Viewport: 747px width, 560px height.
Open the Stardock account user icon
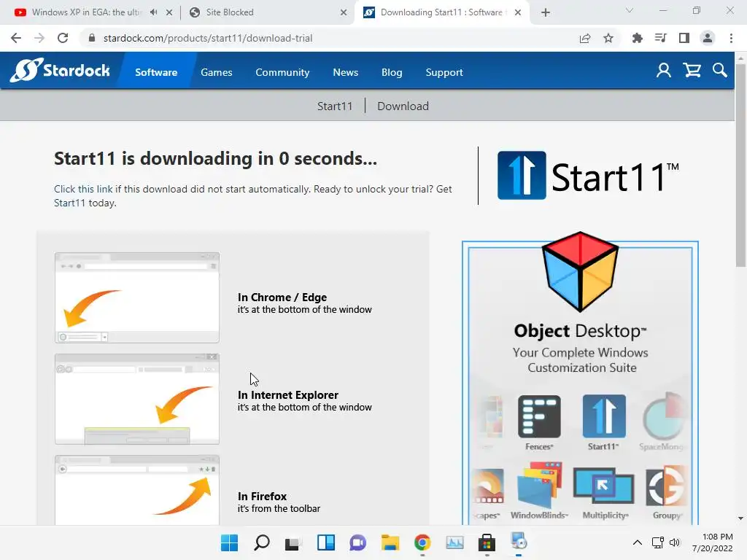click(664, 71)
